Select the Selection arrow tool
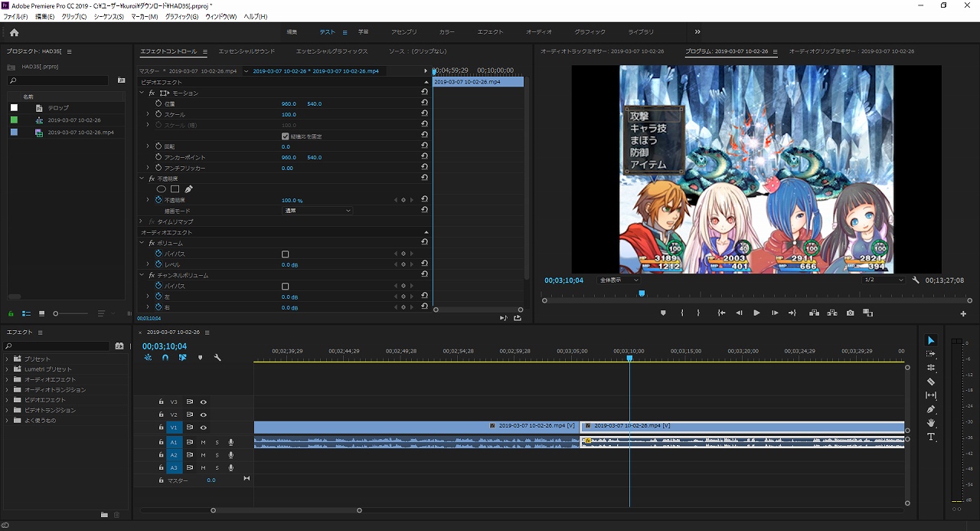This screenshot has width=980, height=531. 931,340
